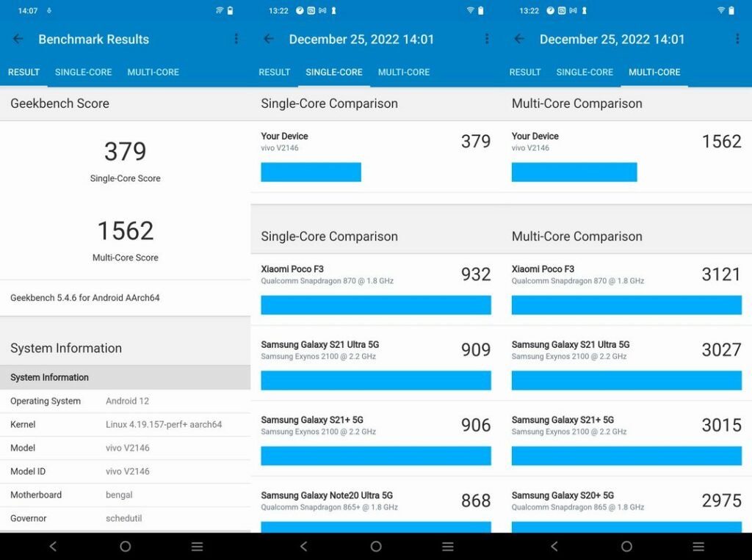Switch to SINGLE-CORE tab on right screen
The height and width of the screenshot is (560, 752).
(x=585, y=73)
